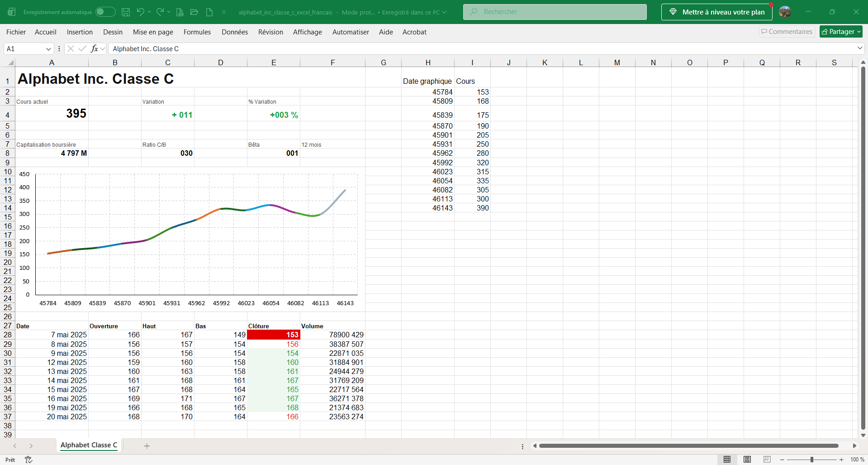Viewport: 868px width, 465px height.
Task: Click the Excel app icon in title bar
Action: 12,12
